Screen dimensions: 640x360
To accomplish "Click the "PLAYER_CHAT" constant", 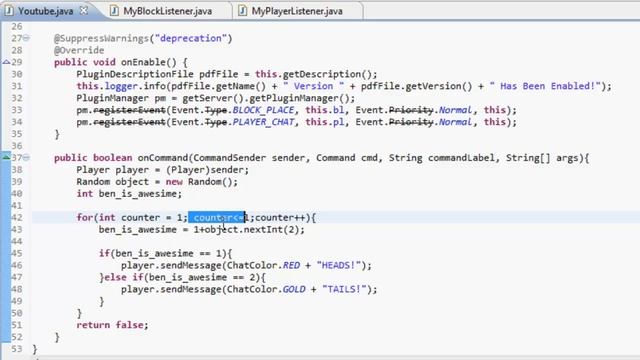I will (x=263, y=122).
